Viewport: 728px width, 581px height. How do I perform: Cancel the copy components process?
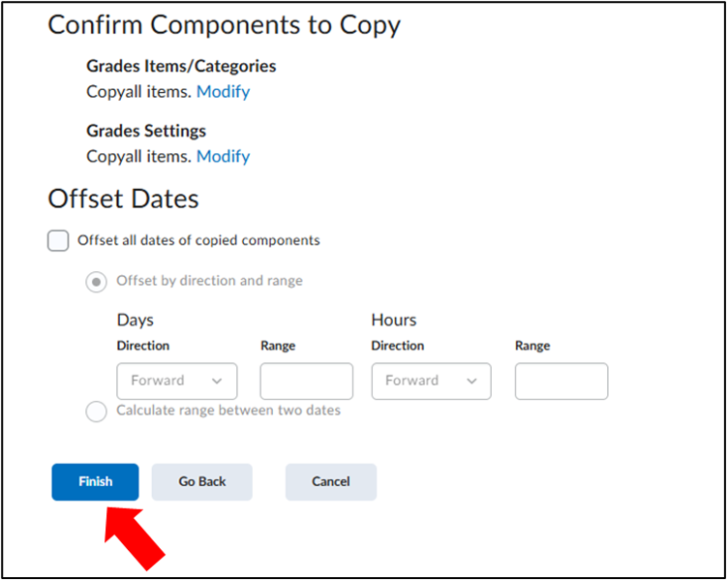coord(330,482)
